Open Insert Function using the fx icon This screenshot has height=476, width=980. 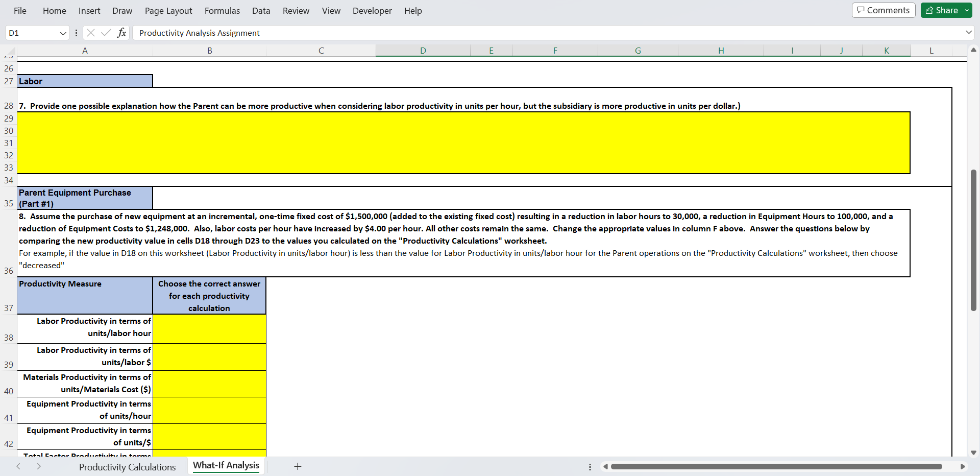click(122, 32)
